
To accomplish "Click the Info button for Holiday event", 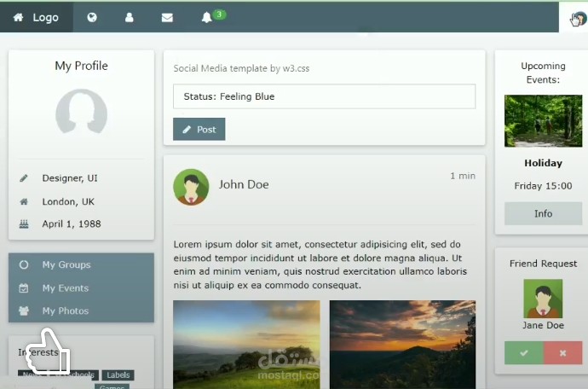I will (x=544, y=213).
